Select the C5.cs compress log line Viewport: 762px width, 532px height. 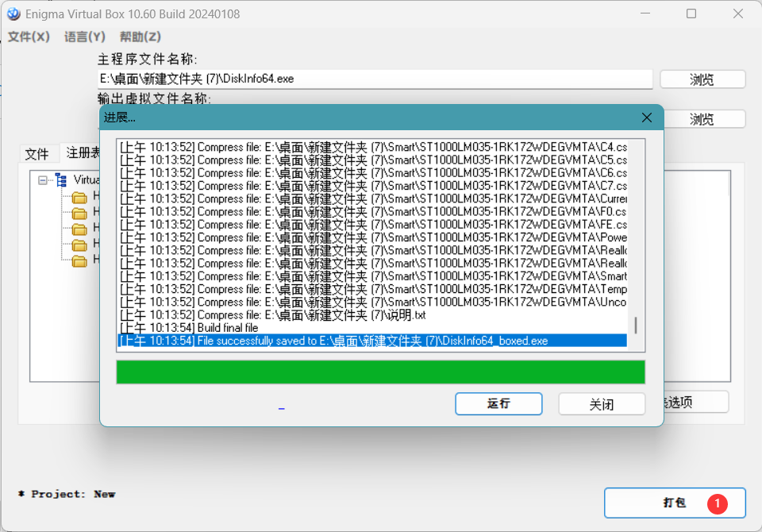[373, 160]
